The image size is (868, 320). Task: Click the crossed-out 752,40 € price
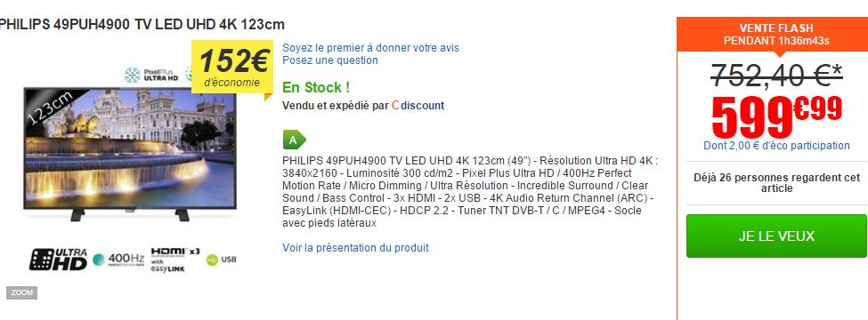(x=776, y=75)
